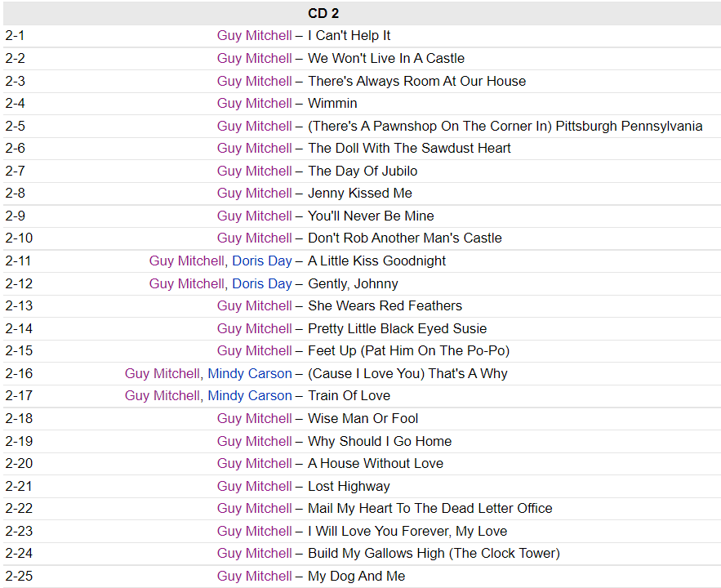Image resolution: width=721 pixels, height=588 pixels.
Task: Select track title I Can't Help It
Action: click(349, 35)
